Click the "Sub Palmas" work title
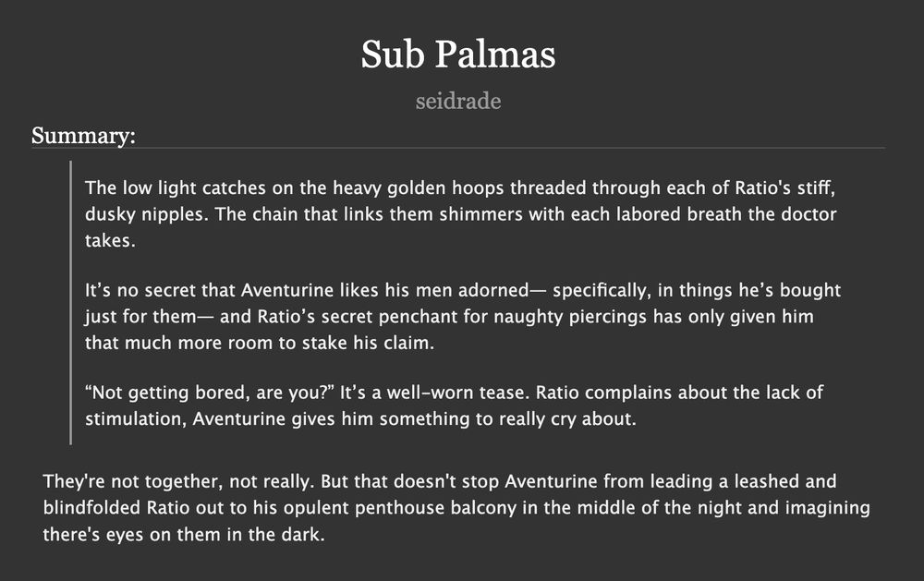 tap(458, 54)
